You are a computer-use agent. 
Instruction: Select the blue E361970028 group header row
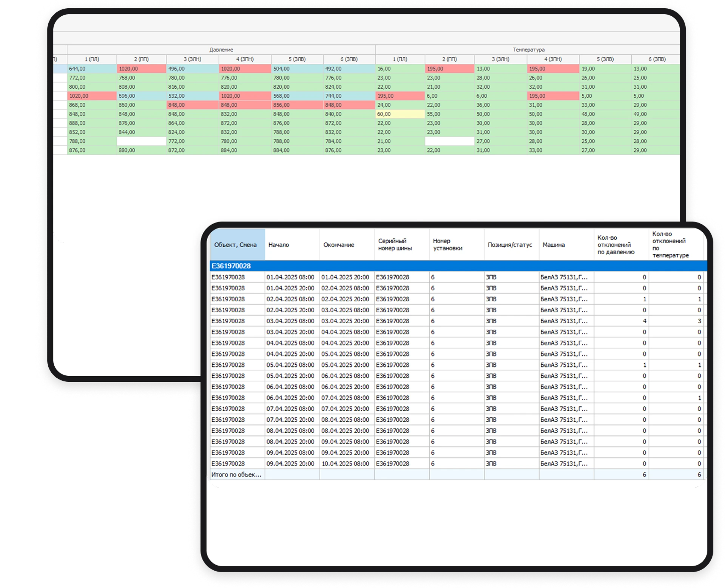click(458, 266)
